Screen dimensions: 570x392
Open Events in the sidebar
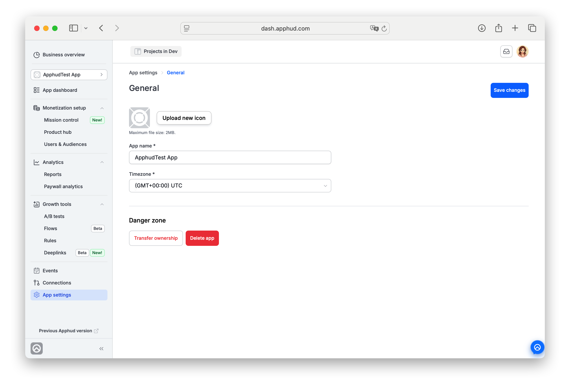click(x=50, y=271)
